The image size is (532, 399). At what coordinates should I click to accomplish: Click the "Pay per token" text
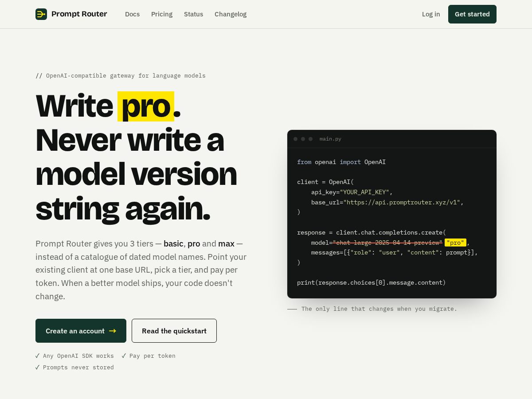coord(153,356)
